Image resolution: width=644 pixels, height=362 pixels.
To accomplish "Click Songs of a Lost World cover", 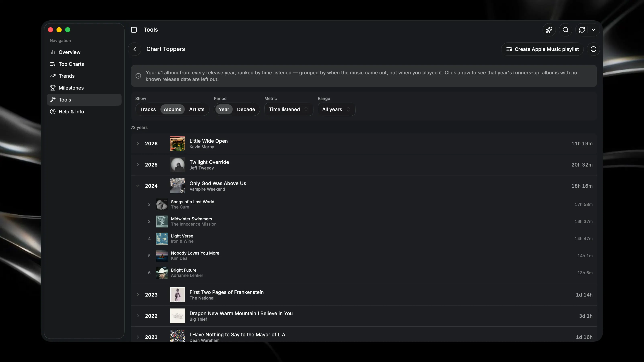I will [x=162, y=204].
